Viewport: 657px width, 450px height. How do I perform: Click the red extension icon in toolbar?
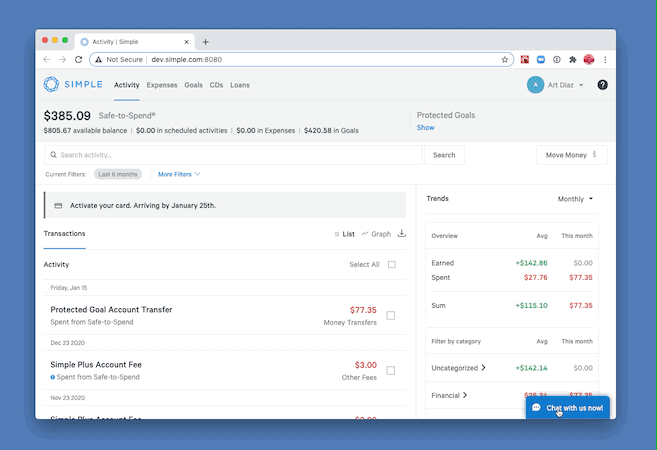click(525, 59)
